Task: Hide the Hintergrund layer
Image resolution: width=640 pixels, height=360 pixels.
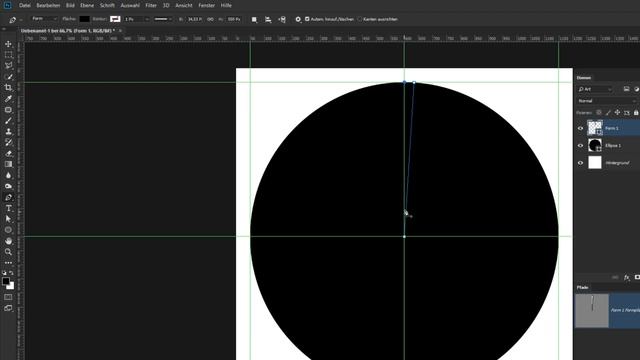Action: 580,162
